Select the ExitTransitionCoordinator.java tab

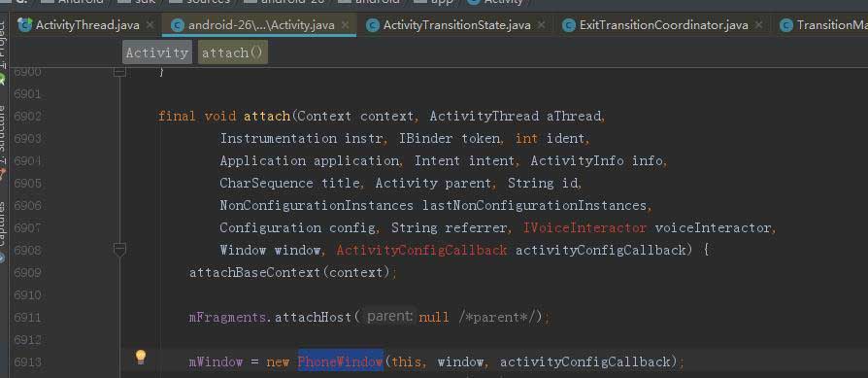[664, 25]
